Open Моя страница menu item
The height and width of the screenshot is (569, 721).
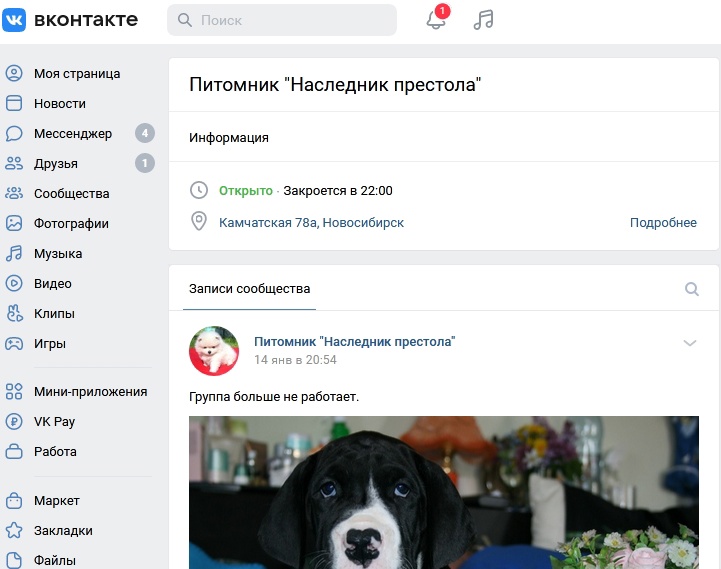pyautogui.click(x=77, y=73)
